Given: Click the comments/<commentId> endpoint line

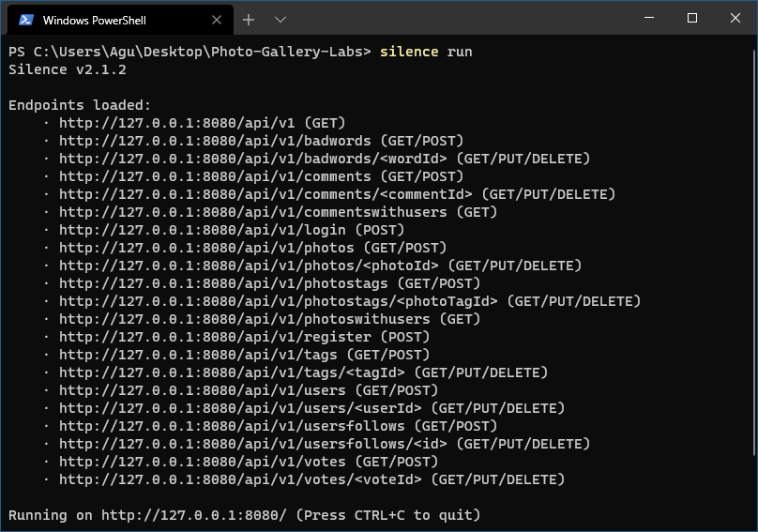Looking at the screenshot, I should click(337, 194).
